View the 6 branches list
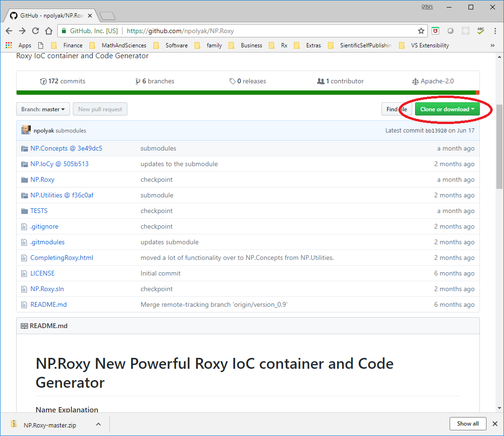Screen dimensions: 504x436 coord(155,81)
